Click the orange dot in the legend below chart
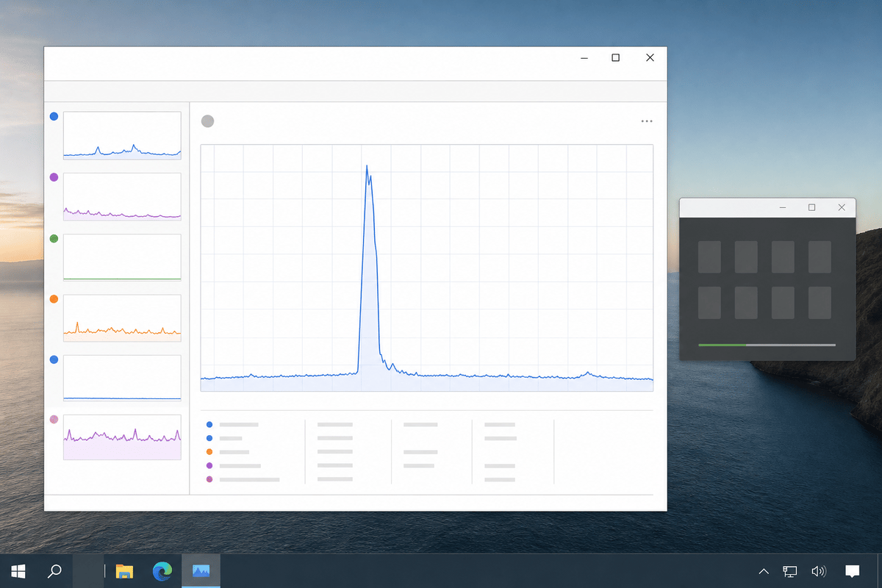The width and height of the screenshot is (882, 588). point(209,451)
